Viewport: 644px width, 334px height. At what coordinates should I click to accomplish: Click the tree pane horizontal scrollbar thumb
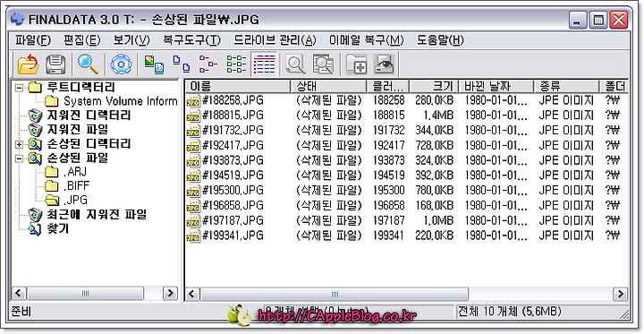[x=86, y=294]
